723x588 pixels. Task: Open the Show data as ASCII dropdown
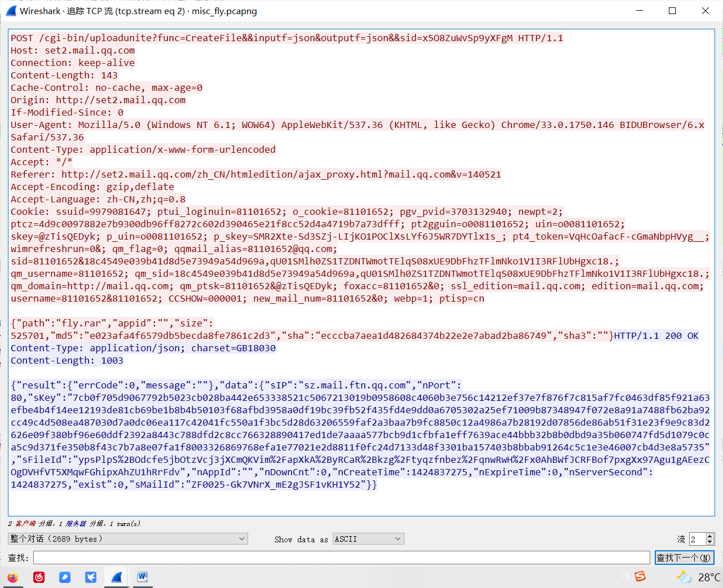coord(368,539)
